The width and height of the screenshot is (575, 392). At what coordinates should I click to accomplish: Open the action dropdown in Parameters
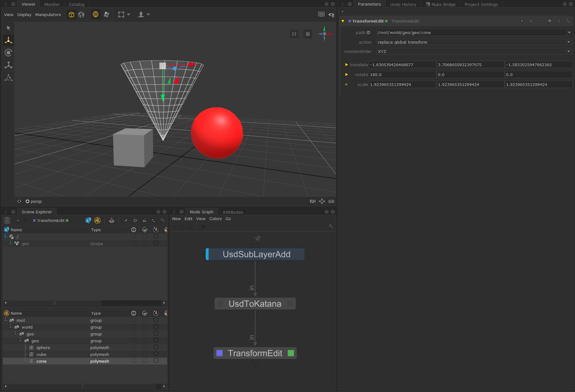pos(569,42)
